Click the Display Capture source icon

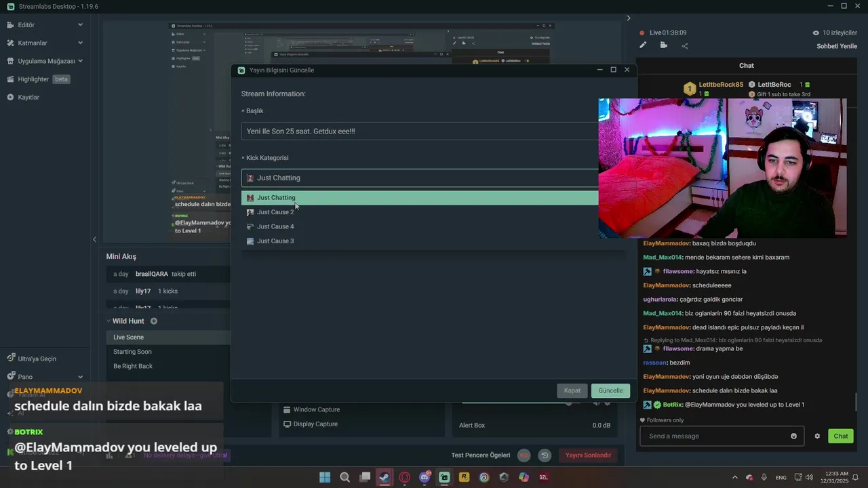pyautogui.click(x=288, y=424)
